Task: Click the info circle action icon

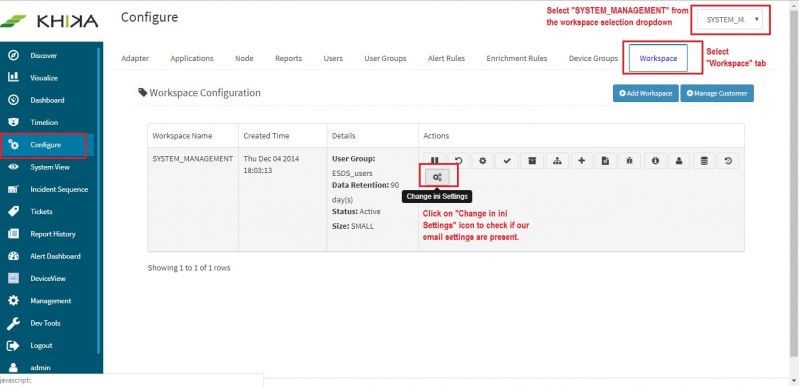Action: tap(655, 161)
